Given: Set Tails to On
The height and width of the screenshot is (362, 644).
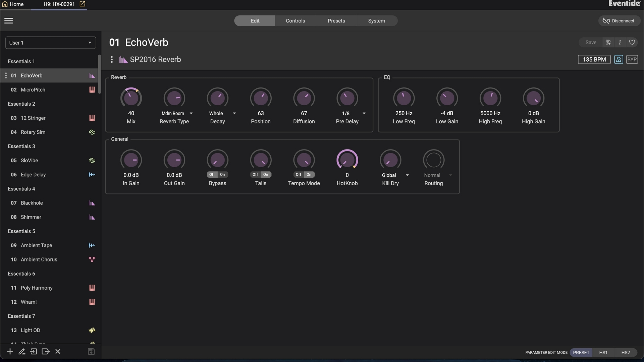Looking at the screenshot, I should coord(266,175).
